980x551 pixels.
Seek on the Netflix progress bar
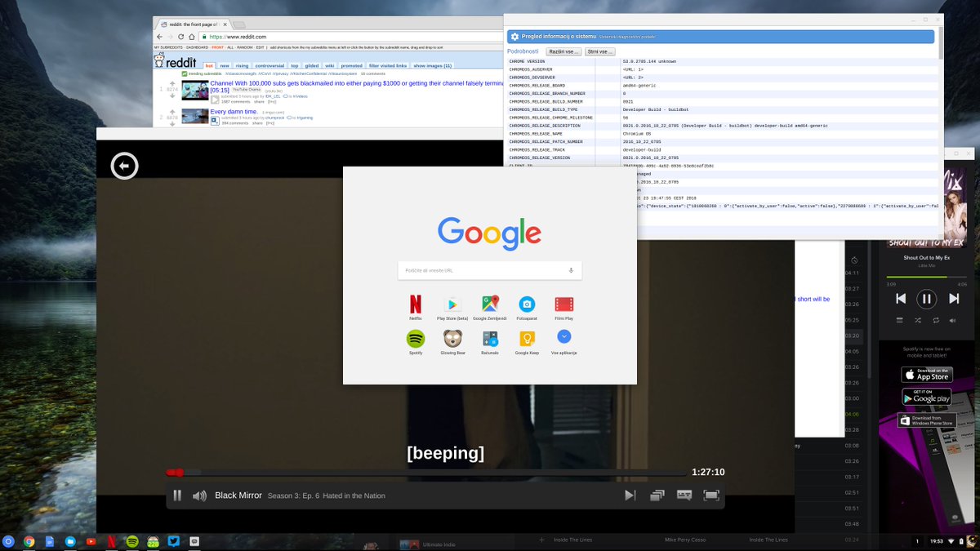click(x=425, y=473)
